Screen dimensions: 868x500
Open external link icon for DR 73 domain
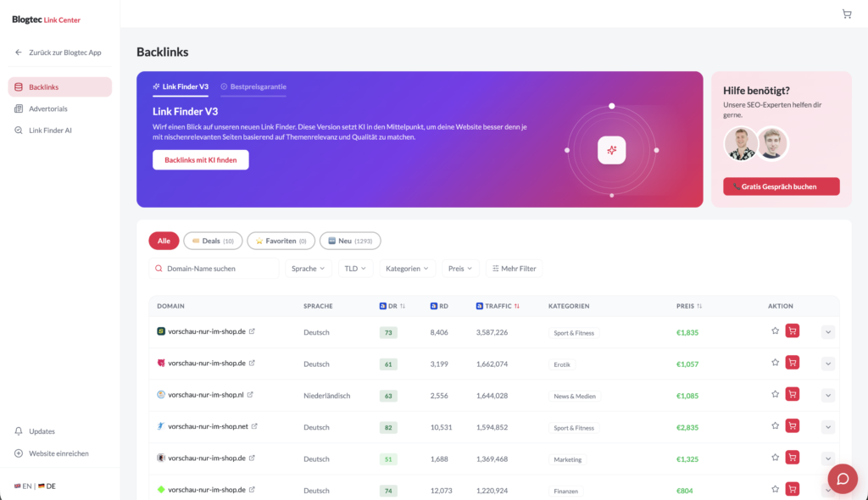(252, 331)
